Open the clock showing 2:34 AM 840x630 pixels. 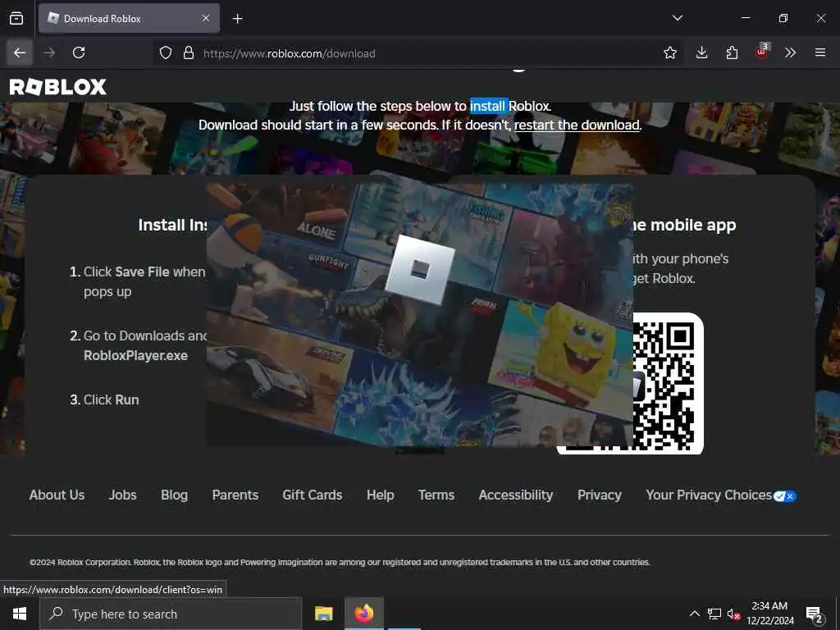coord(769,614)
